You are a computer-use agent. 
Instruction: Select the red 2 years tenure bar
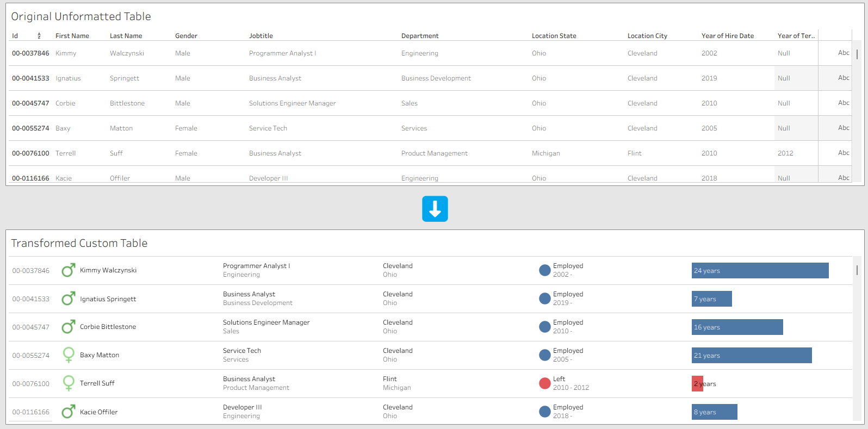[x=697, y=383]
